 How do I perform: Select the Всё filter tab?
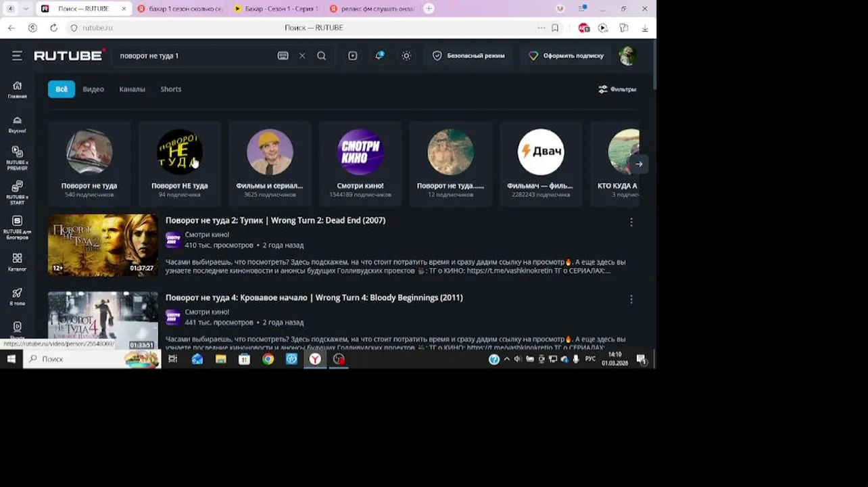tap(62, 89)
